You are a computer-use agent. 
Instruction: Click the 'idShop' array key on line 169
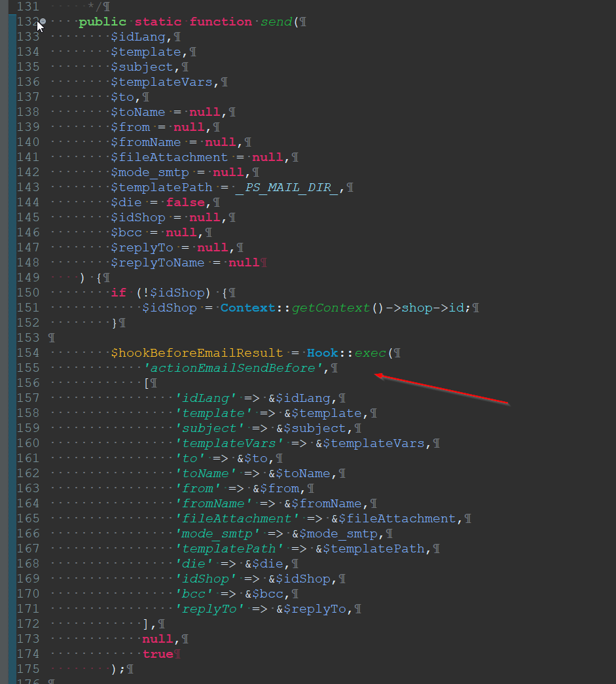coord(206,579)
